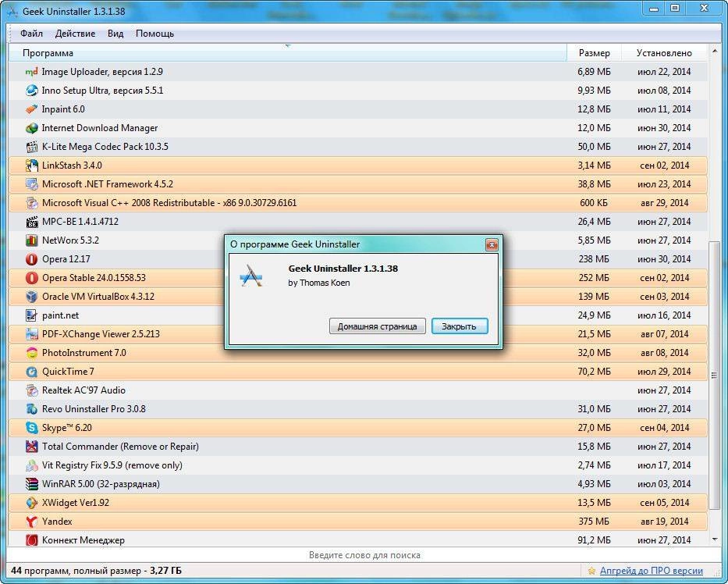The width and height of the screenshot is (728, 584).
Task: Click the K-Lite Mega Codec Pack icon
Action: pyautogui.click(x=31, y=147)
